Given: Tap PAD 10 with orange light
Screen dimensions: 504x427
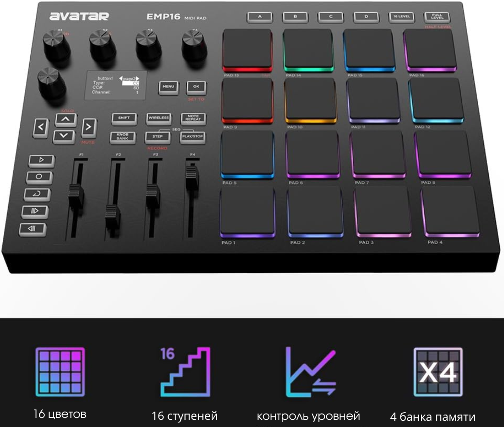Looking at the screenshot, I should (310, 101).
